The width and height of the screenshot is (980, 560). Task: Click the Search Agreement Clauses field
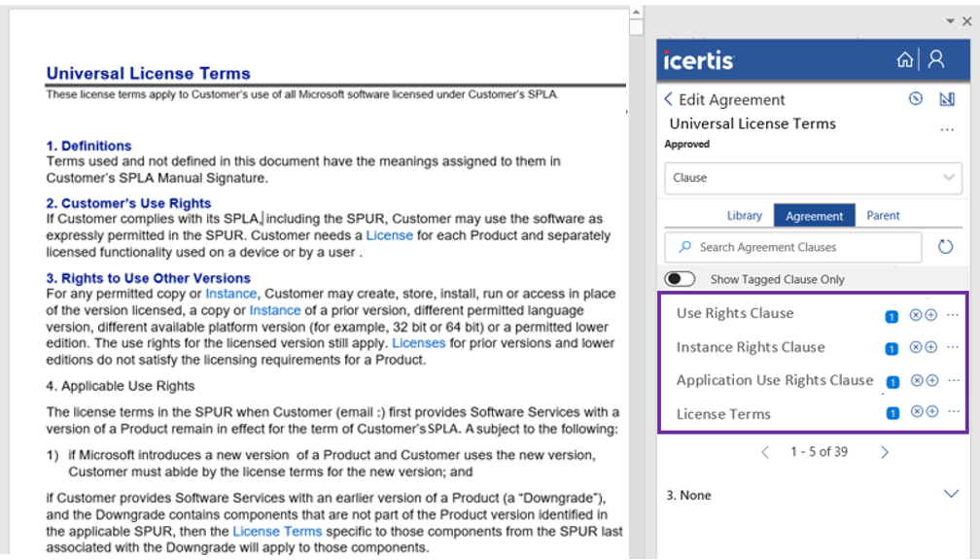tap(792, 247)
